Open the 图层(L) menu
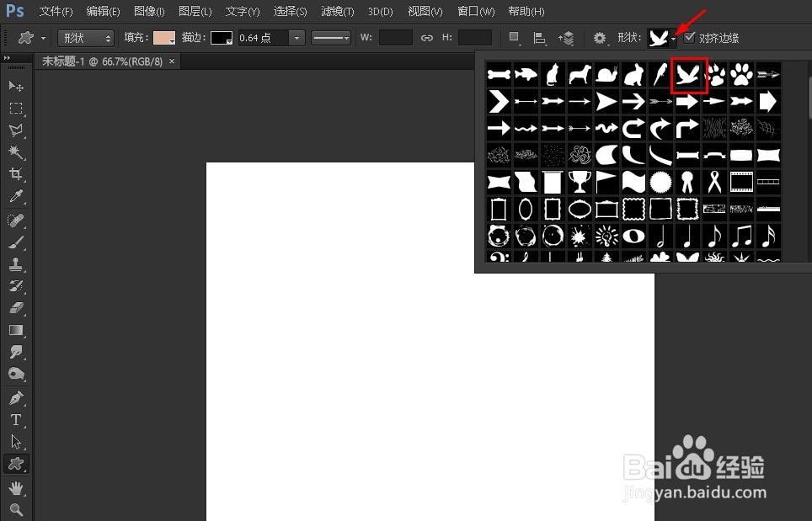Viewport: 812px width, 521px height. (195, 11)
